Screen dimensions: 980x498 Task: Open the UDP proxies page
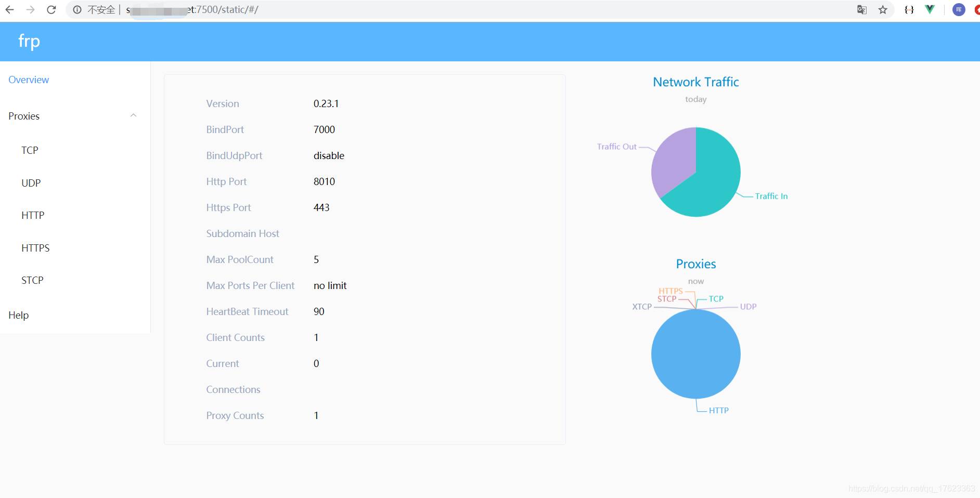click(x=31, y=183)
